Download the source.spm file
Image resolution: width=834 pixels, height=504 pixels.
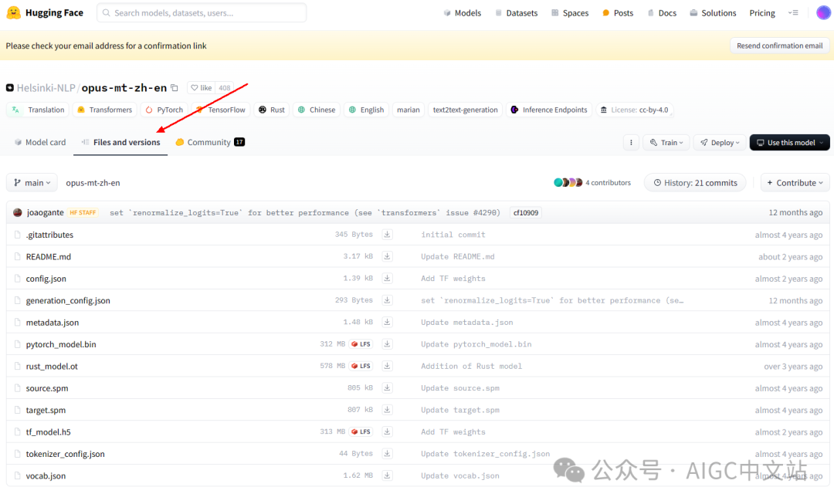(x=387, y=388)
